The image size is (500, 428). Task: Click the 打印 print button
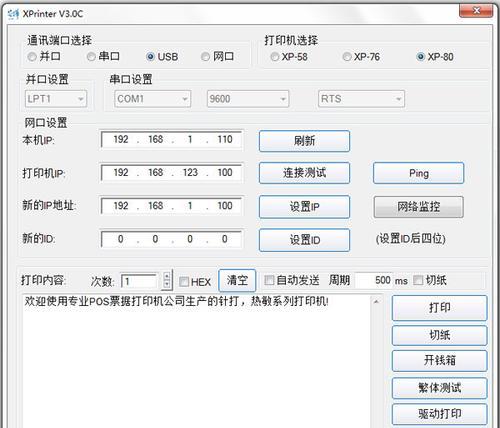click(440, 308)
